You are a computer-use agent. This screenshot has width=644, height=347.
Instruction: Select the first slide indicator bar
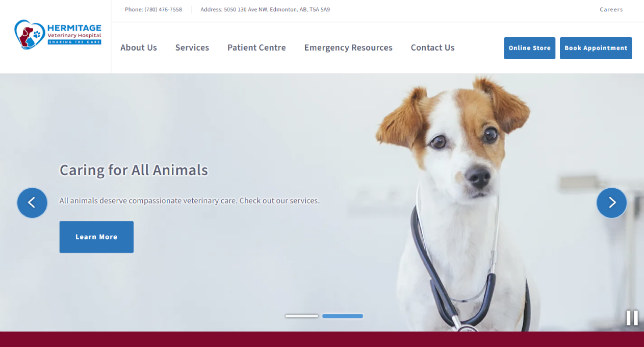point(302,316)
